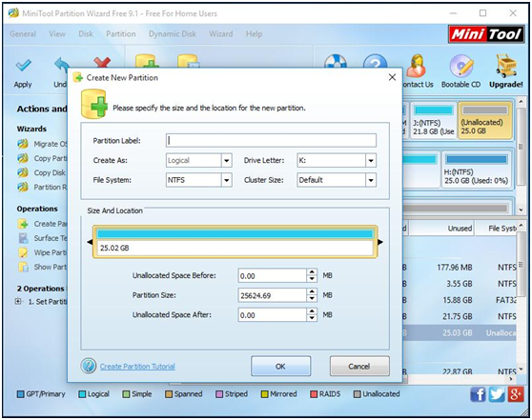Viewport: 532px width, 420px height.
Task: Click the Upgrade shopping cart icon
Action: pyautogui.click(x=505, y=66)
